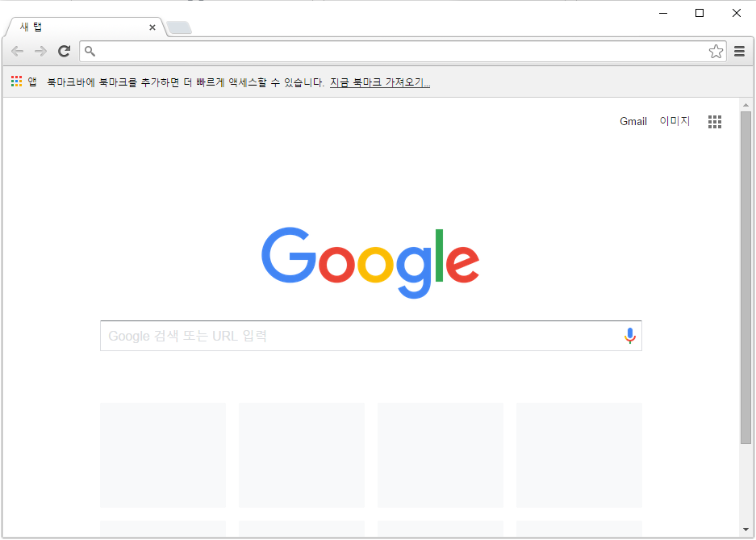Click the 지금 북마크 가져오기 link
The width and height of the screenshot is (756, 540).
tap(380, 83)
